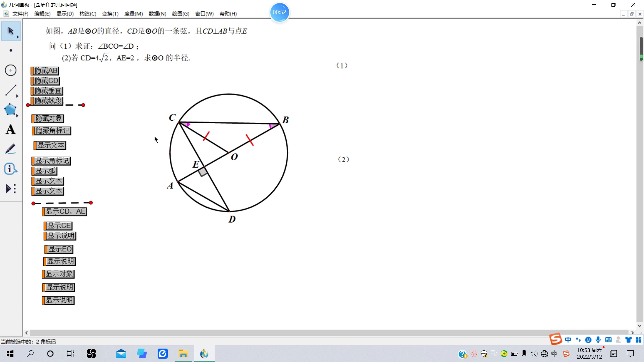Hide angle marks via 隐藏角标记

coord(51,131)
